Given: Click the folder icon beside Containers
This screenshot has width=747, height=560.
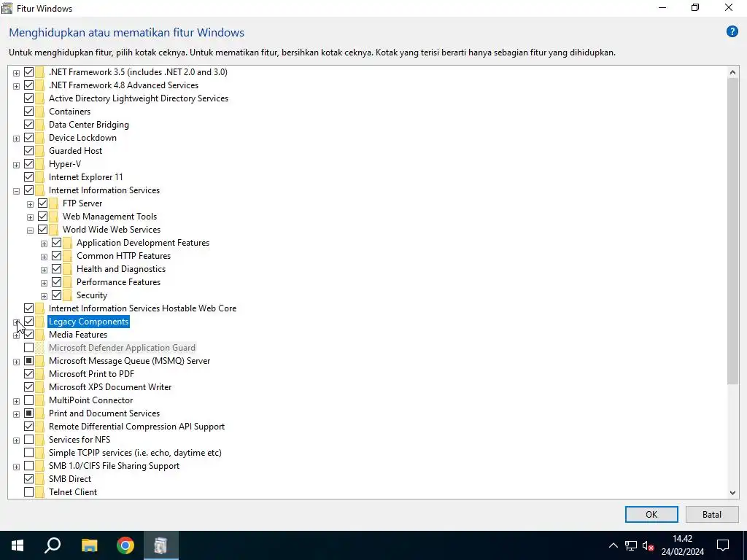Looking at the screenshot, I should coord(39,112).
